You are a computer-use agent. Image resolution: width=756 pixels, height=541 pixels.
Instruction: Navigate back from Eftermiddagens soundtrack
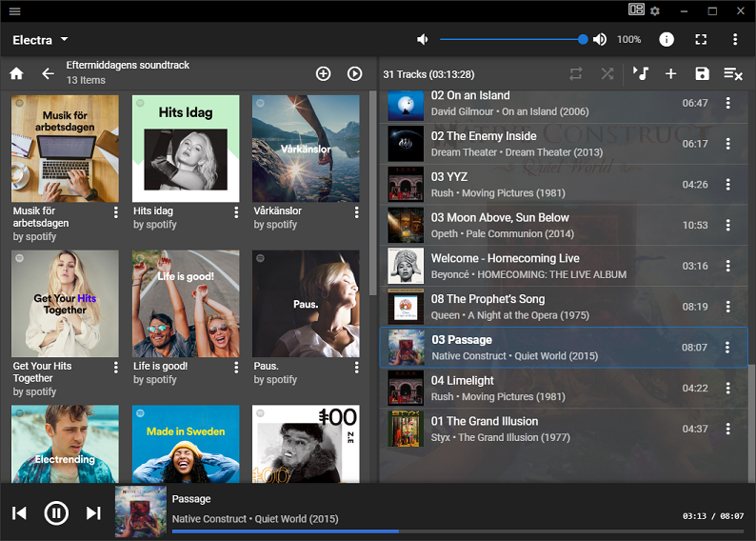(48, 73)
